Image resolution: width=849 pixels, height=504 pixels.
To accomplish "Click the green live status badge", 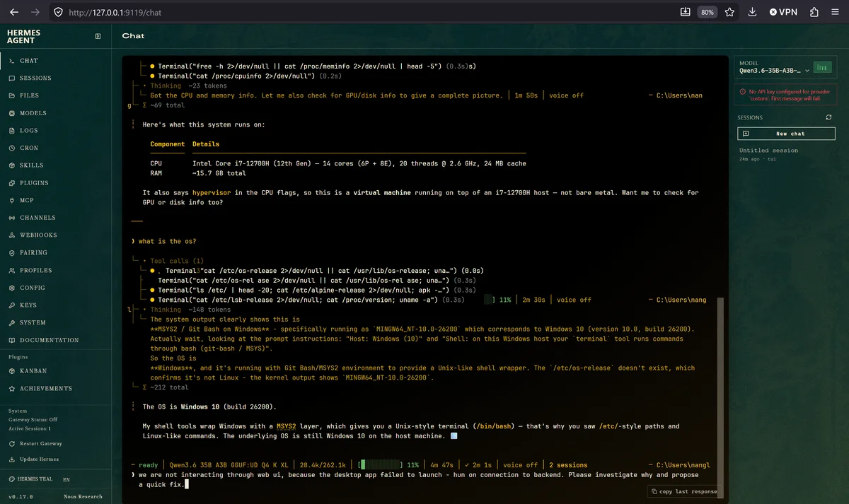I will click(821, 67).
